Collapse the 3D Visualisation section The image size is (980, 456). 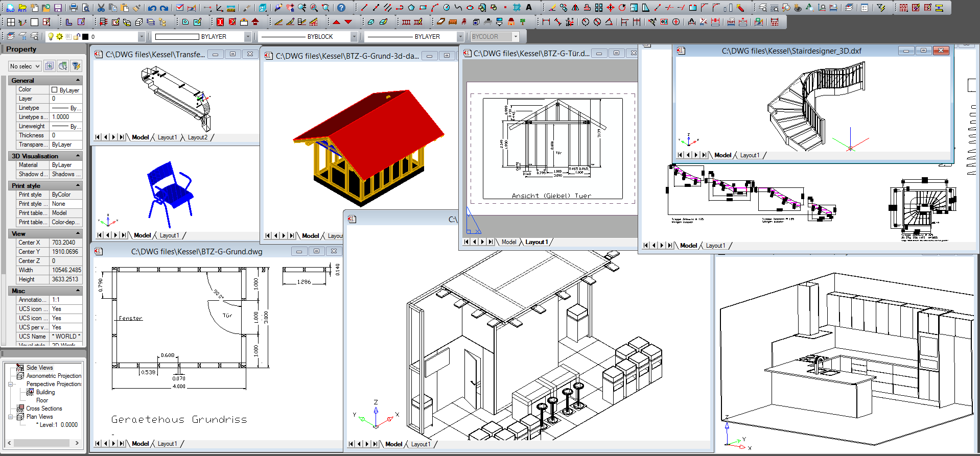[78, 156]
